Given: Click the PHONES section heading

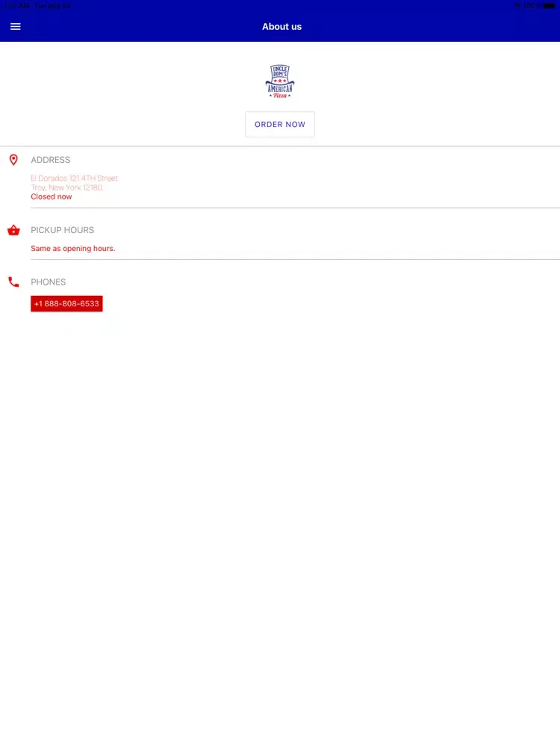Looking at the screenshot, I should (48, 282).
